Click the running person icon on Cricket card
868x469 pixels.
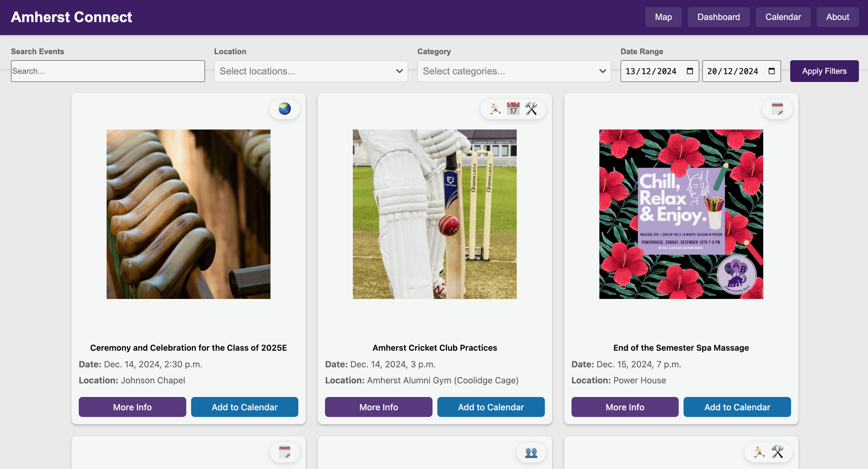click(495, 109)
